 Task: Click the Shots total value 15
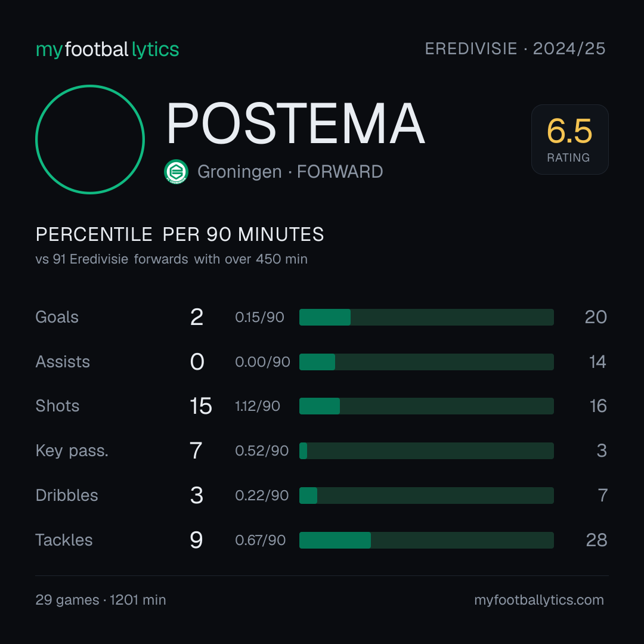[x=201, y=406]
